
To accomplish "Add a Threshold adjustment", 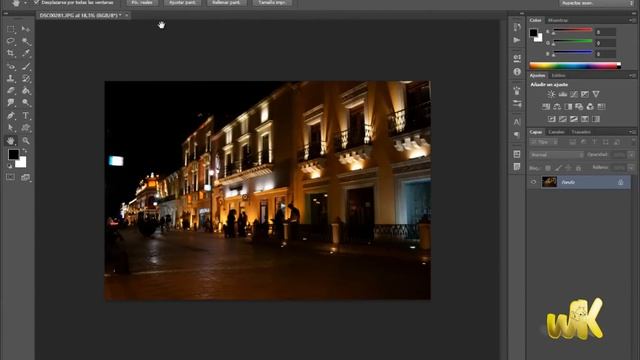I will pos(573,119).
